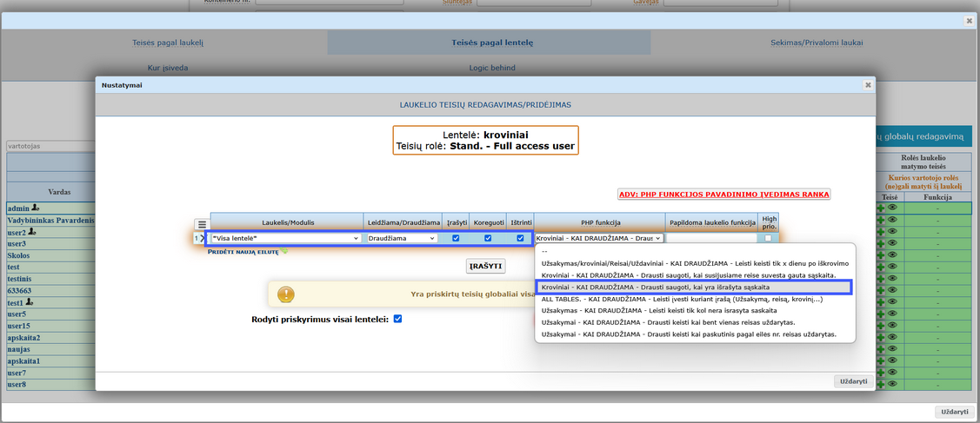Viewport: 980px width, 423px height.
Task: Choose ALL TABLES option Leisti įvesti kuriant įrašą
Action: [695, 299]
